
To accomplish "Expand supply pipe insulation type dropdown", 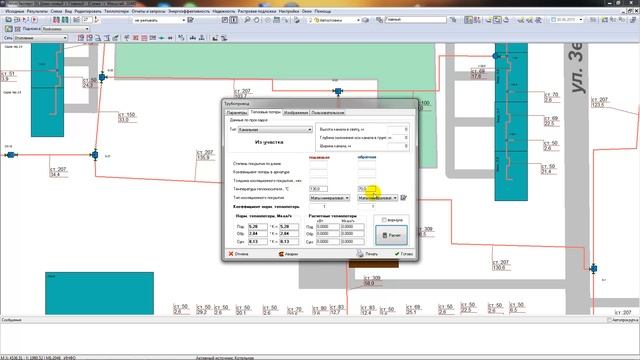I will click(x=329, y=198).
